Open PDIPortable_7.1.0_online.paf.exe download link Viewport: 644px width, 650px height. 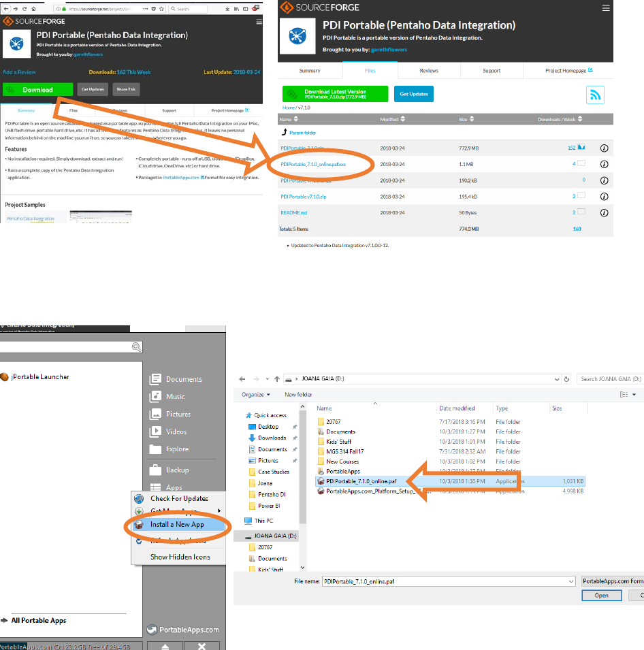(313, 165)
